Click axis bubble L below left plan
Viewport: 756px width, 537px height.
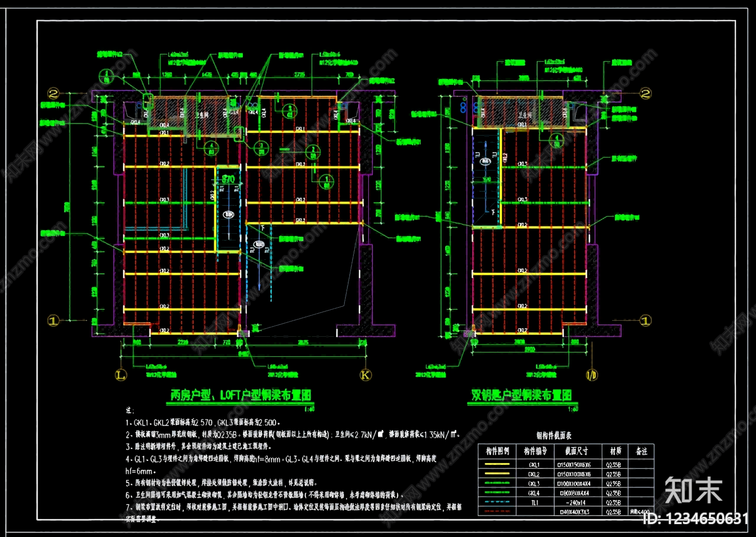(121, 375)
